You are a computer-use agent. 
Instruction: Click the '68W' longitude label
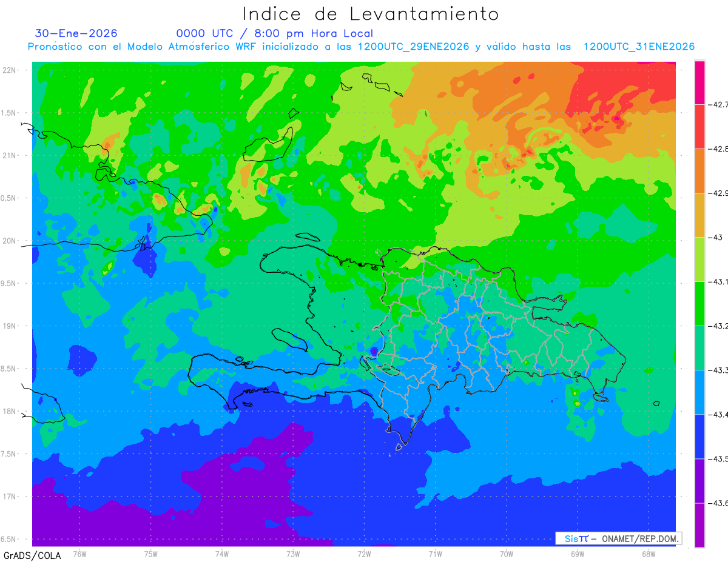tap(649, 554)
